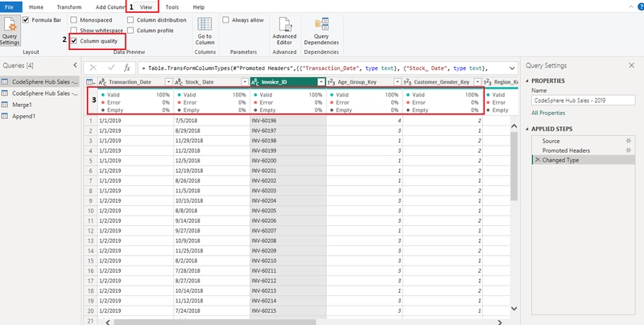Open the Query Settings ribbon button
Image resolution: width=644 pixels, height=325 pixels.
10,31
